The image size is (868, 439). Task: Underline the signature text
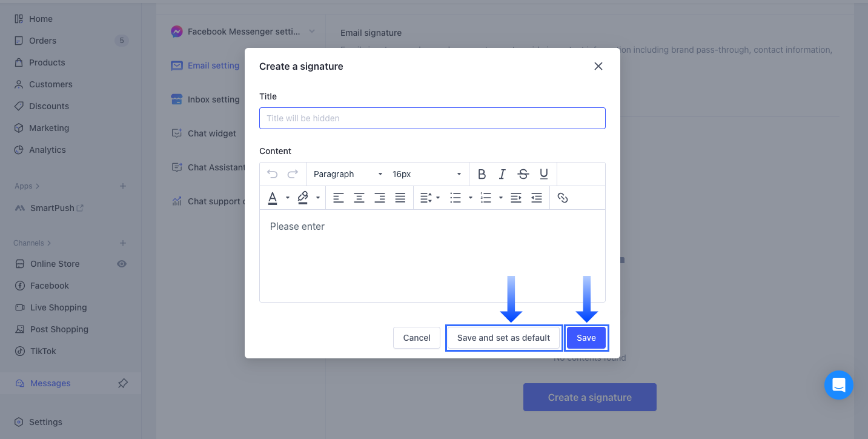pyautogui.click(x=543, y=174)
